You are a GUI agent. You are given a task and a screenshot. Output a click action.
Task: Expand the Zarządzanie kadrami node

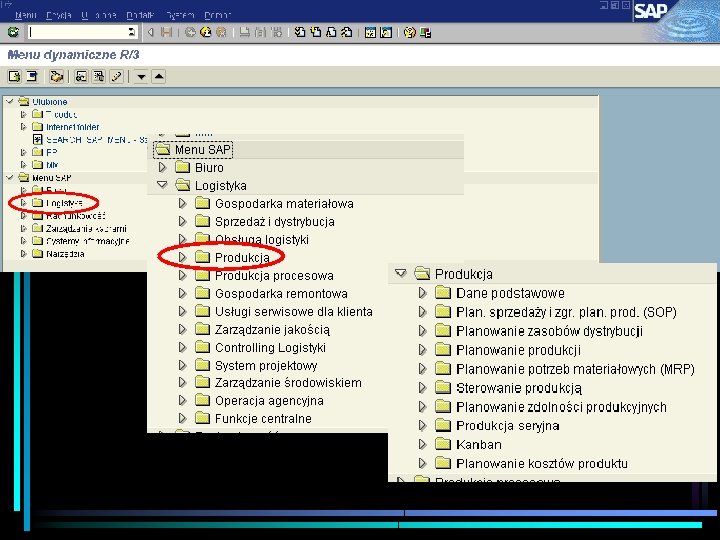[23, 228]
